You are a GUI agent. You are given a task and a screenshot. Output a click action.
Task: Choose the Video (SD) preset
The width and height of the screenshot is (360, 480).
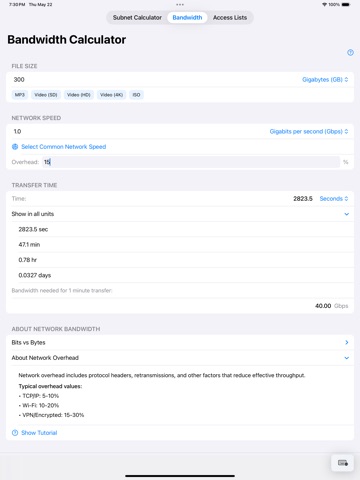click(x=46, y=95)
